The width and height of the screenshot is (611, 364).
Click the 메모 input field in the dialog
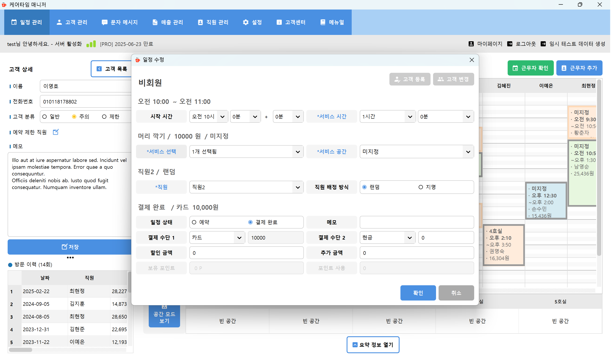[416, 222]
